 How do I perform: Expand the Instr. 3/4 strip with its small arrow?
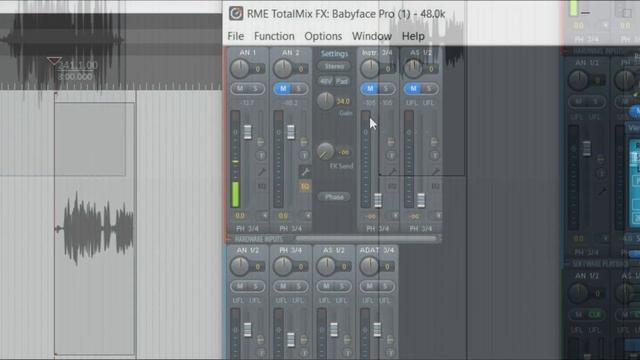point(395,215)
